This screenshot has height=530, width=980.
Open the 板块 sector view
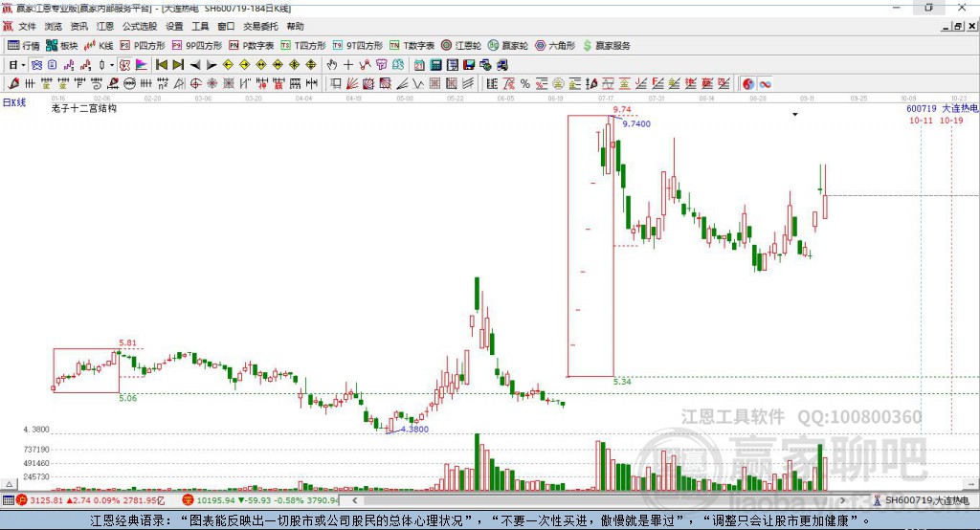(61, 46)
